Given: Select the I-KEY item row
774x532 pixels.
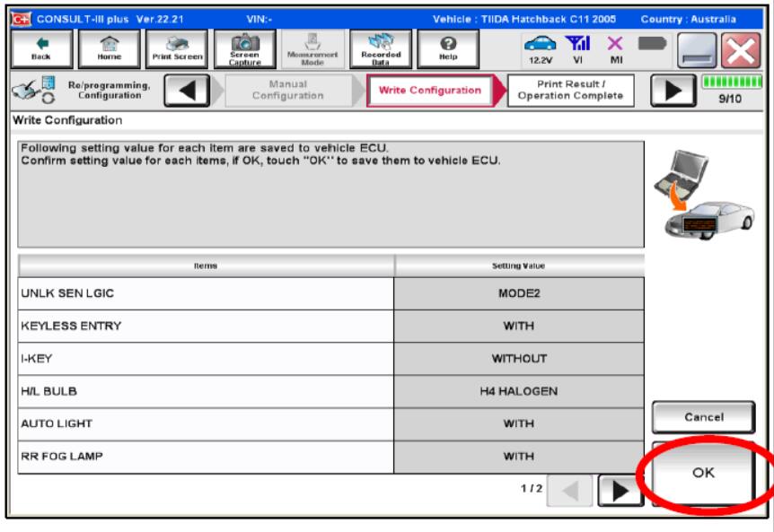Looking at the screenshot, I should (330, 359).
